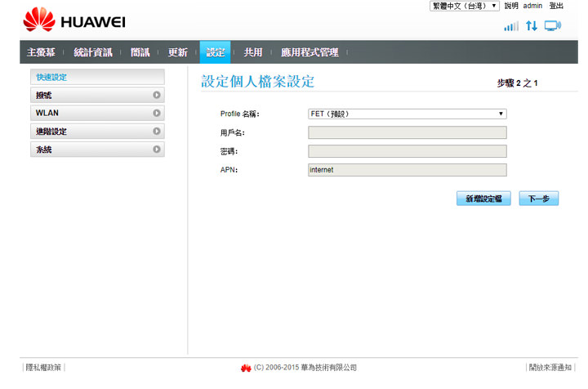Screen dimensions: 588x389
Task: Check the signal strength bars icon
Action: click(511, 26)
